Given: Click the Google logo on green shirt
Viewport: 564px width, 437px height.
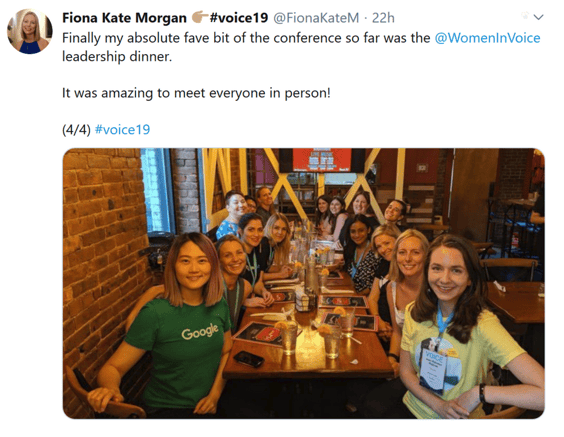Looking at the screenshot, I should point(200,331).
